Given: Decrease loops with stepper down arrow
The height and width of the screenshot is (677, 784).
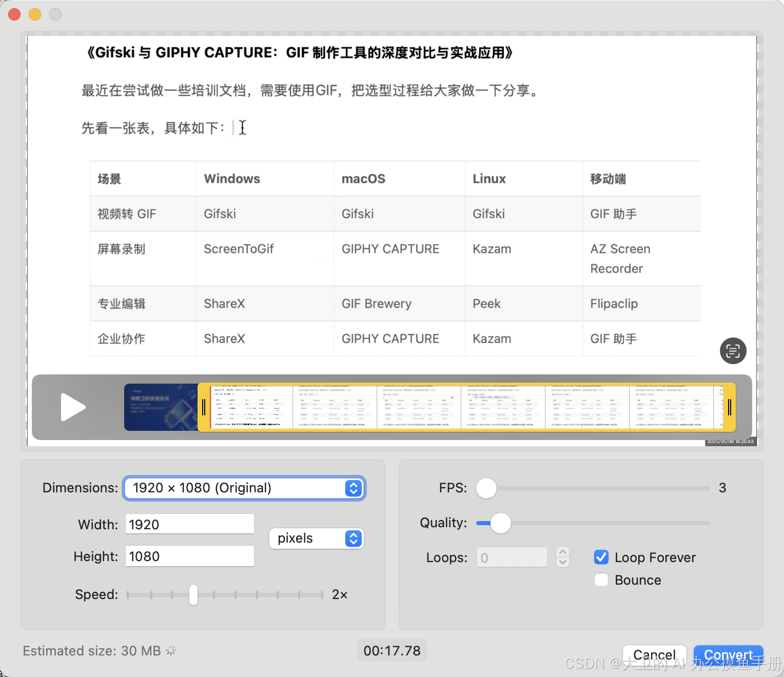Looking at the screenshot, I should point(563,563).
